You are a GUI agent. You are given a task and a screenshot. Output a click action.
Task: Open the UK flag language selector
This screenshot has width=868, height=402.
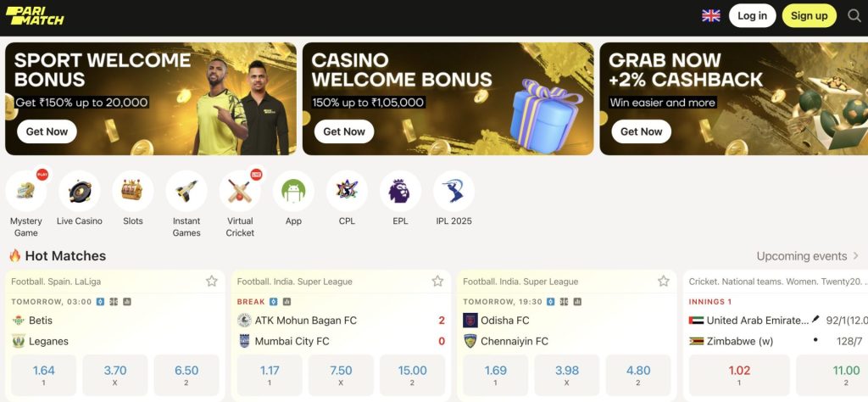711,15
